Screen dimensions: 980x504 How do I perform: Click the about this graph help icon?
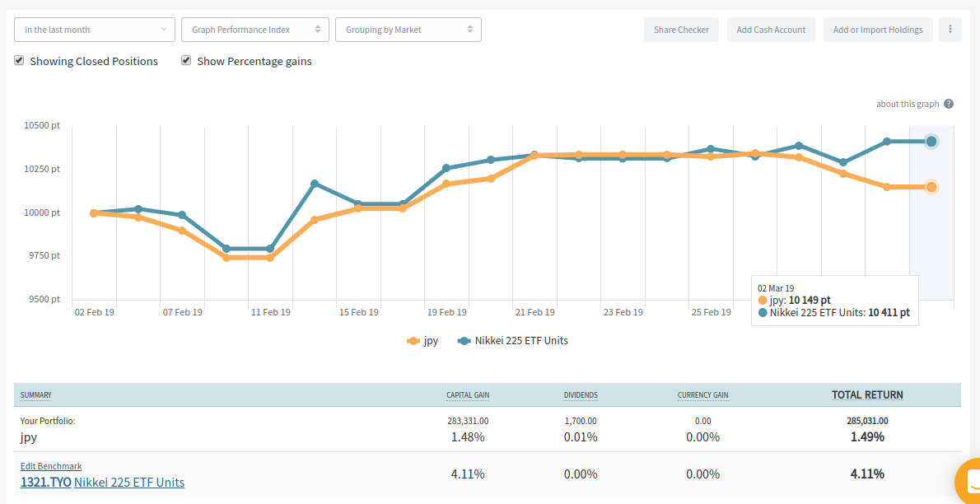(x=949, y=104)
